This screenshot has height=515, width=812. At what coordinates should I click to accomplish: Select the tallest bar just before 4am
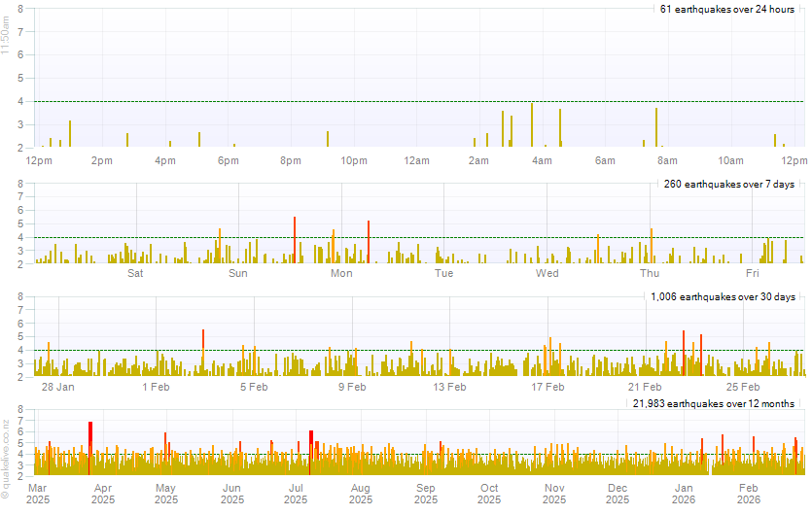tap(532, 124)
